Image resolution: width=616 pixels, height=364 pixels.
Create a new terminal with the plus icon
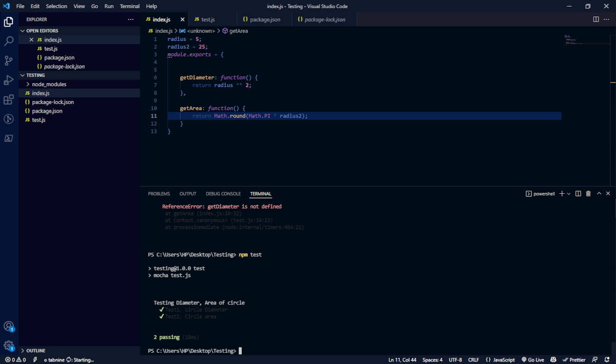pos(561,193)
